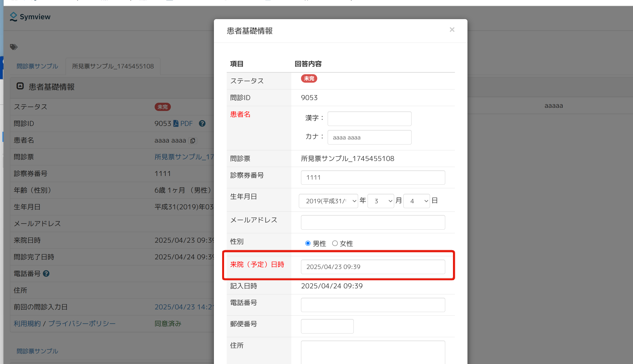Click the tags icon

point(14,47)
